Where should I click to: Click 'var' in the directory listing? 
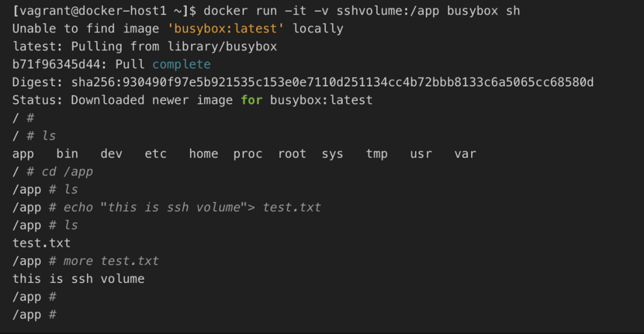click(x=465, y=154)
